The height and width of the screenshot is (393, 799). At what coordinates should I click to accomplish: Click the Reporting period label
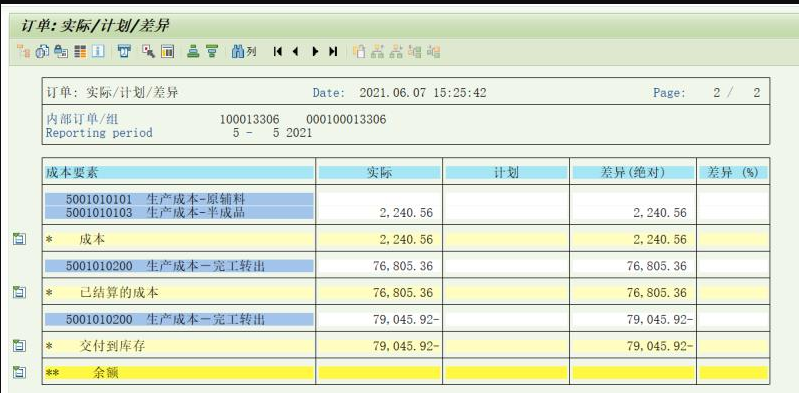coord(99,133)
